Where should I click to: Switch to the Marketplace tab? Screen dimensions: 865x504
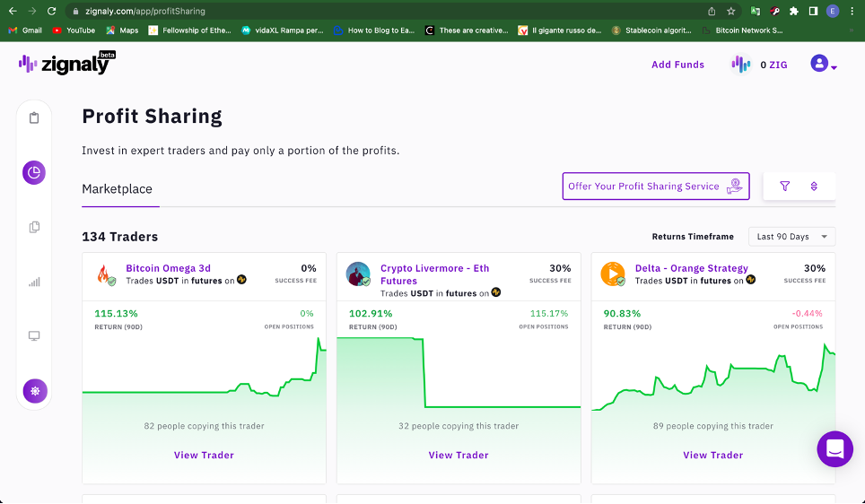click(x=117, y=189)
